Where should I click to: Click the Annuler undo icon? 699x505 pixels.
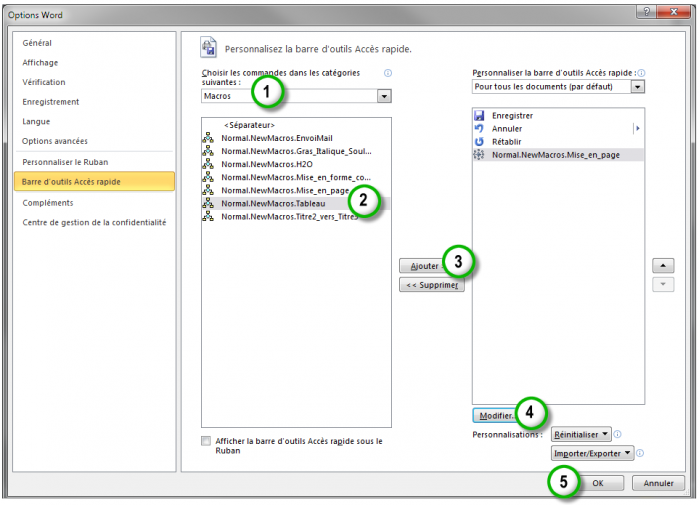click(479, 129)
